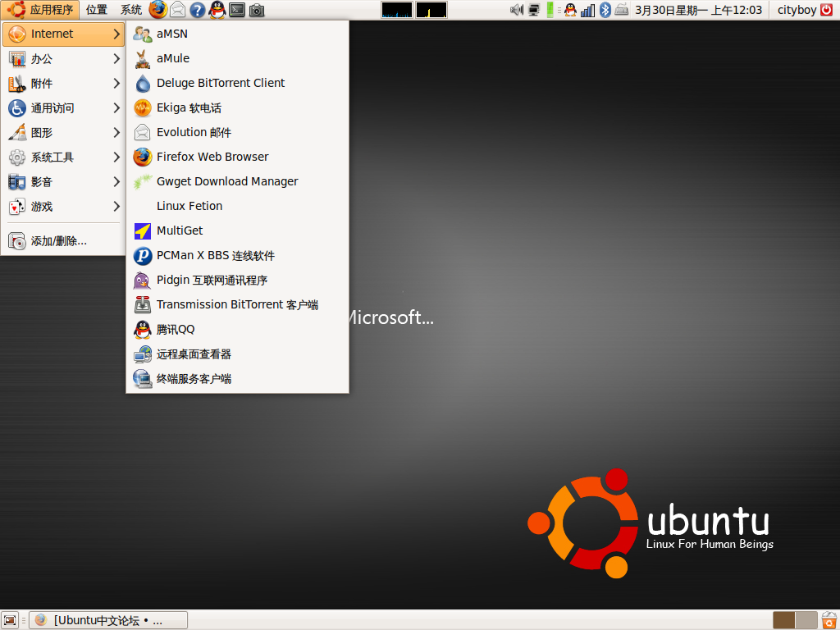Screen dimensions: 840x630
Task: Choose Pidgin 互联网通讯程序
Action: point(237,281)
